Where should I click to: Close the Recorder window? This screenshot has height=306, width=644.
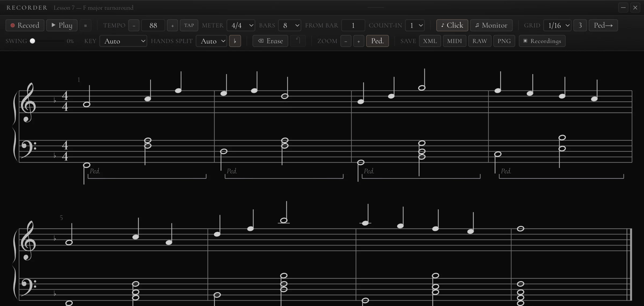(x=635, y=8)
